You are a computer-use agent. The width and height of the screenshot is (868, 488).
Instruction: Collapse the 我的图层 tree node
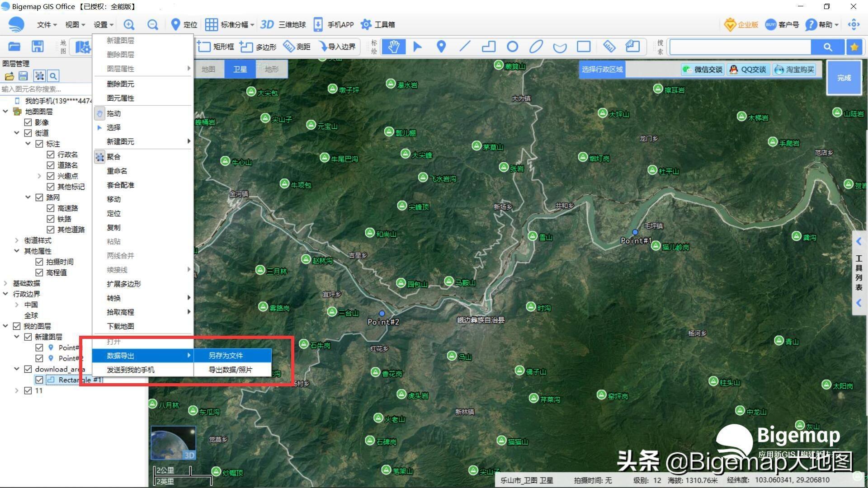(5, 326)
